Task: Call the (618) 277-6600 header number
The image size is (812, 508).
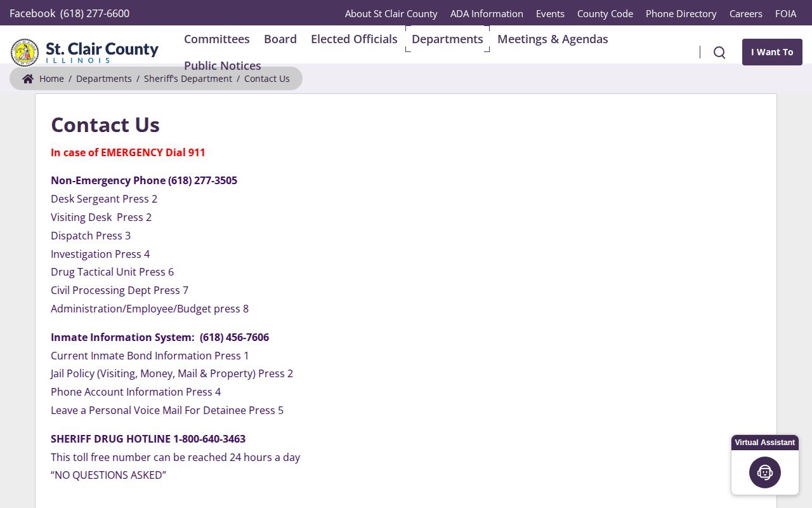Action: pos(95,13)
